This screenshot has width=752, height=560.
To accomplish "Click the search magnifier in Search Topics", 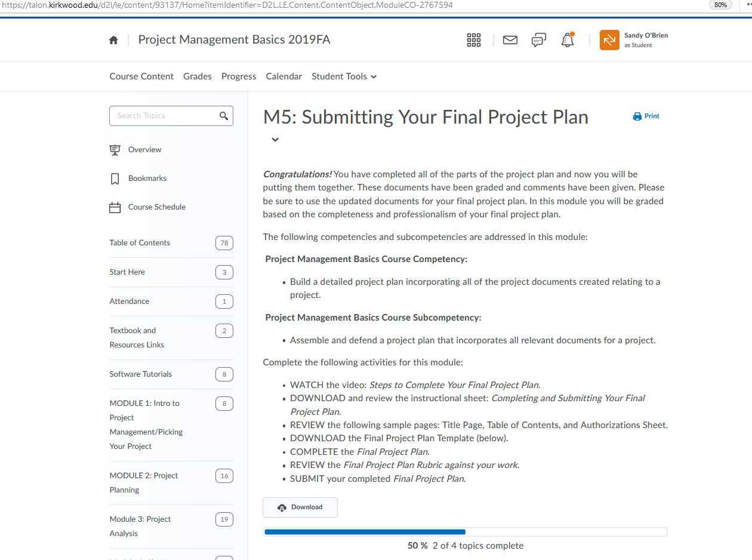I will tap(224, 115).
